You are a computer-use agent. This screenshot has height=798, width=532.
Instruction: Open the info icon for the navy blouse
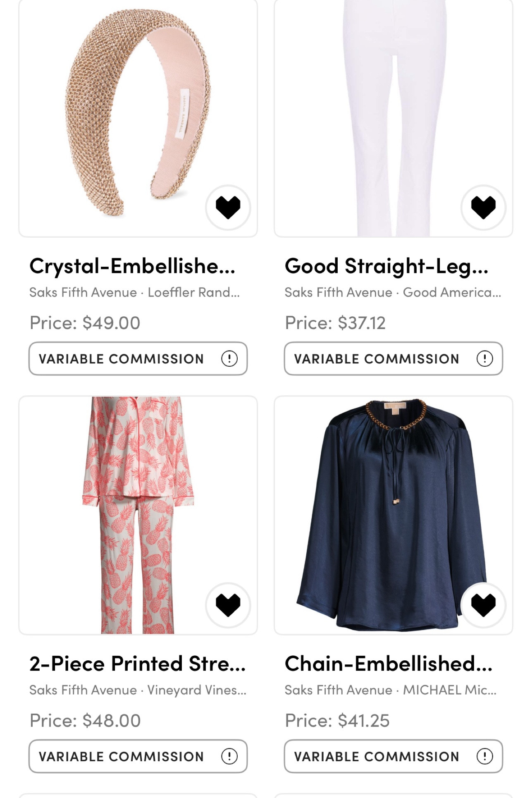485,756
